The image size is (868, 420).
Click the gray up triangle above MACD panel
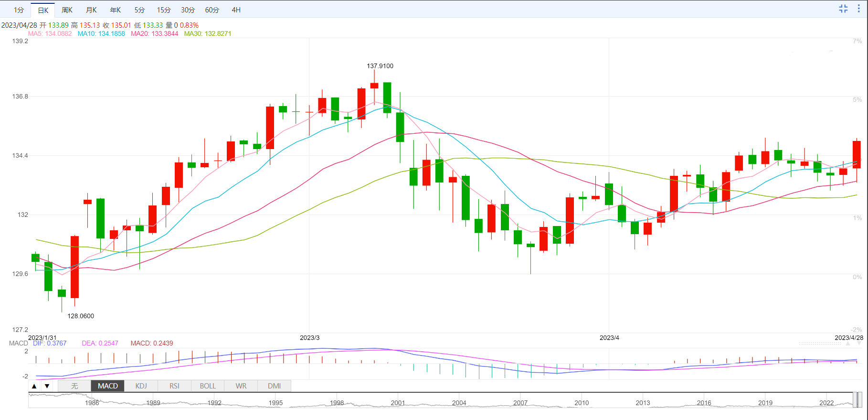pyautogui.click(x=848, y=344)
